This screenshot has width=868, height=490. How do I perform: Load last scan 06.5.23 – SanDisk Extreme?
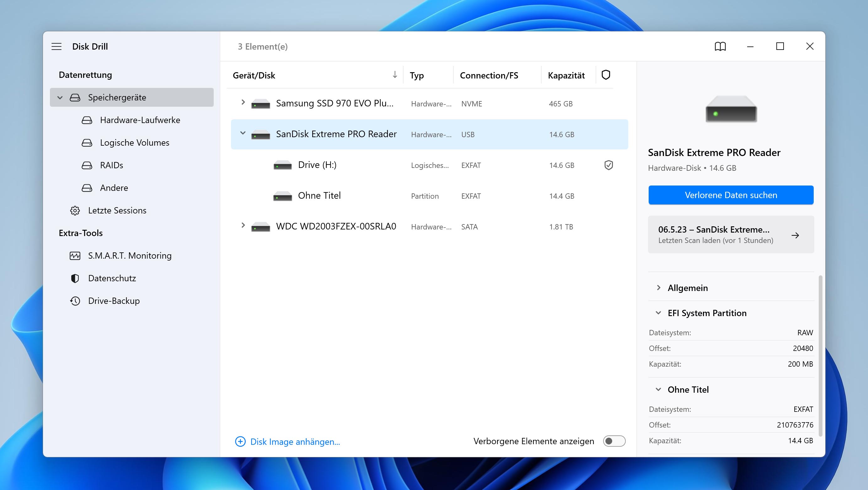coord(731,234)
